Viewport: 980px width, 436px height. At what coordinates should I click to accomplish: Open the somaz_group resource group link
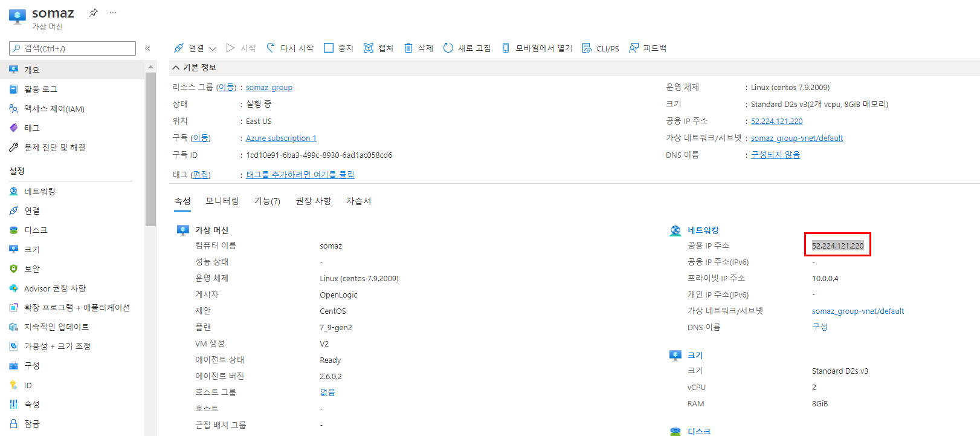pos(269,87)
